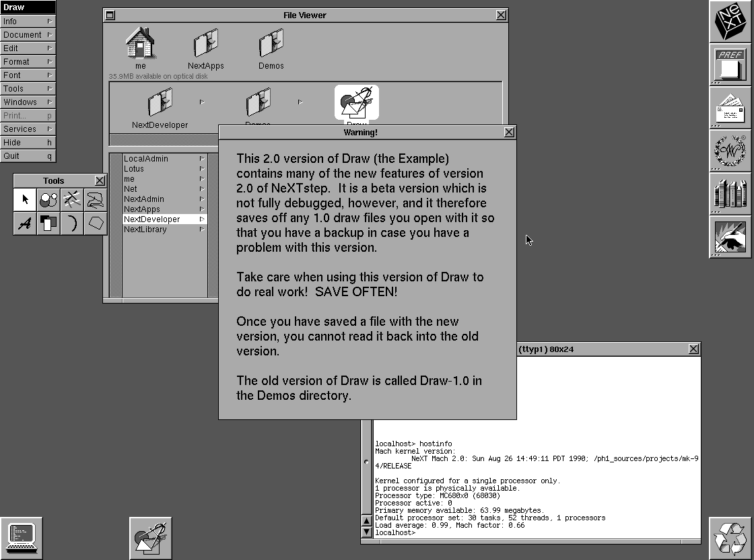This screenshot has height=560, width=754.
Task: Click the Recycler icon
Action: (731, 538)
